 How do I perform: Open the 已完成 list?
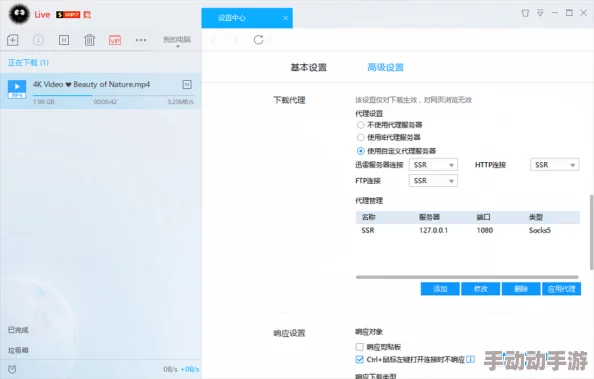click(18, 330)
